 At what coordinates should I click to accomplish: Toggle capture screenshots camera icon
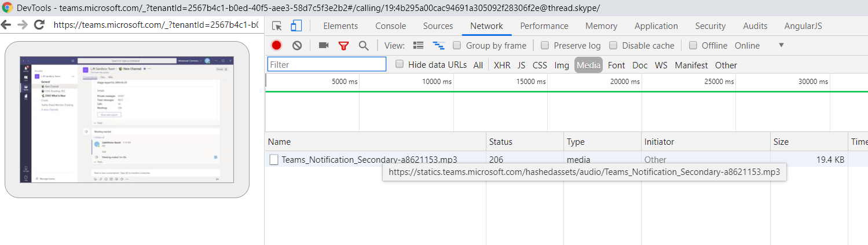[324, 45]
